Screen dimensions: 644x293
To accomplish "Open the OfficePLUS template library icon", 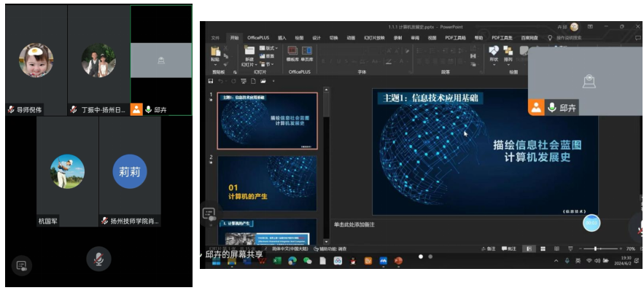I will coord(292,50).
